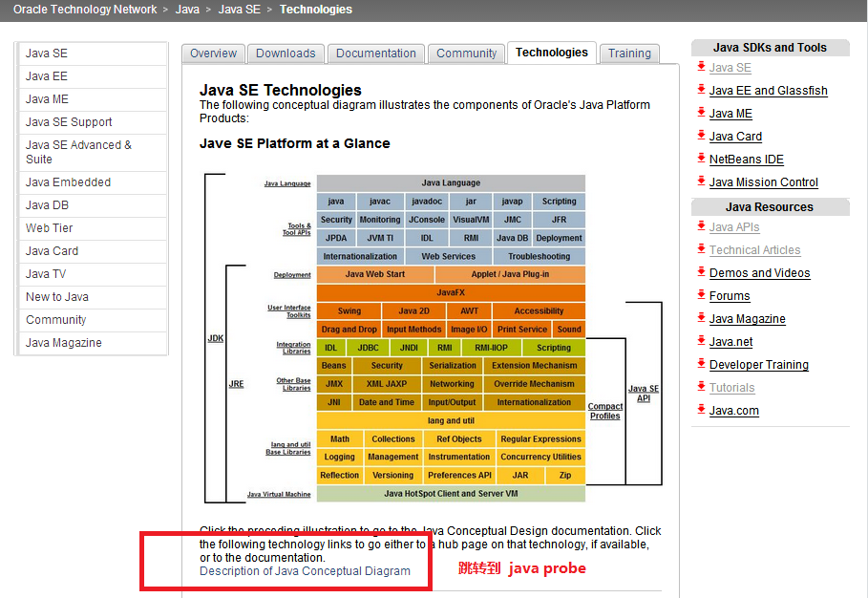Viewport: 868px width, 598px height.
Task: Click the Java 2D box
Action: point(413,311)
